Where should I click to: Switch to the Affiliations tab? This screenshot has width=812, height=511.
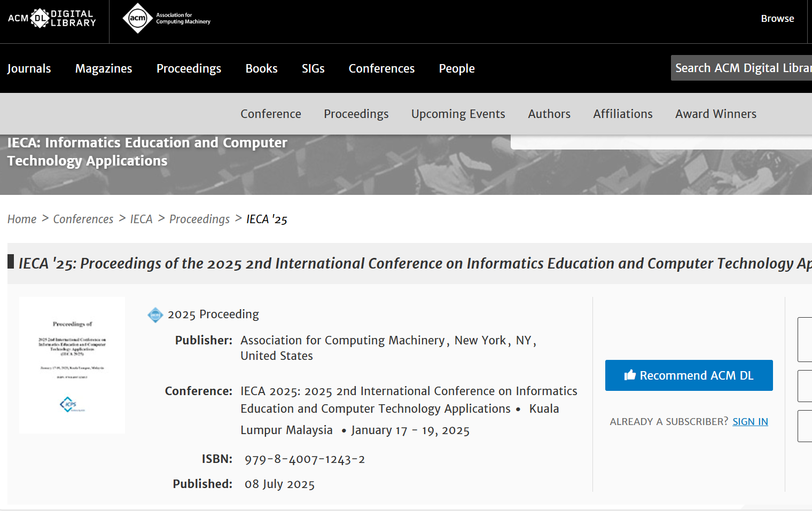[623, 114]
